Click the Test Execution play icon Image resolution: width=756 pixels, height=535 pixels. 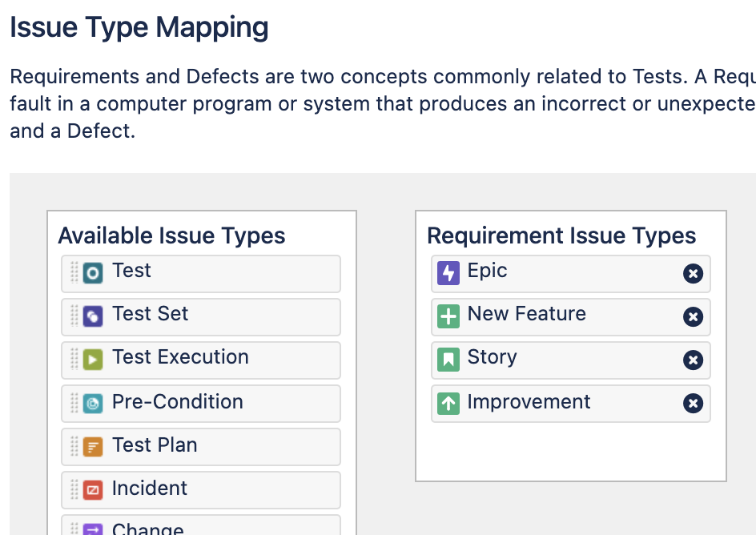pyautogui.click(x=94, y=360)
